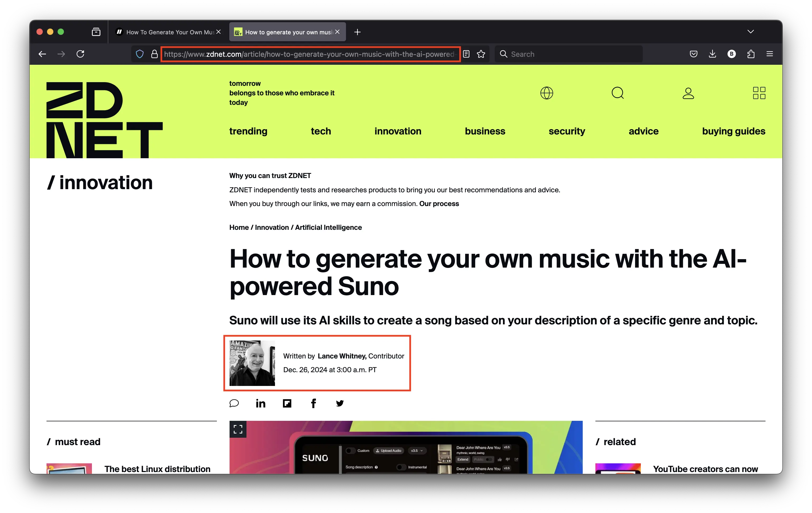This screenshot has width=812, height=513.
Task: Close the ZDNET article tab
Action: [337, 32]
